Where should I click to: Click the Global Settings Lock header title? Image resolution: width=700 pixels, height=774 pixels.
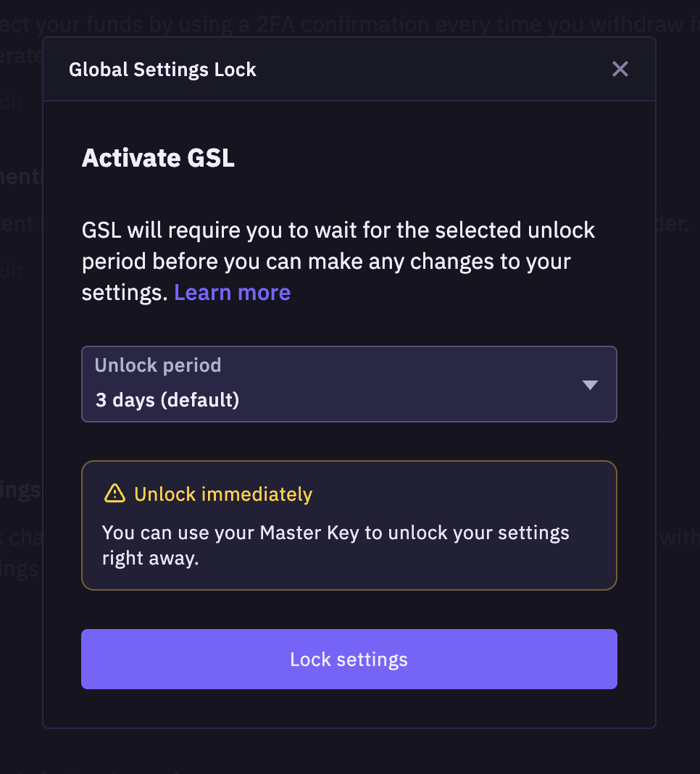pyautogui.click(x=162, y=70)
